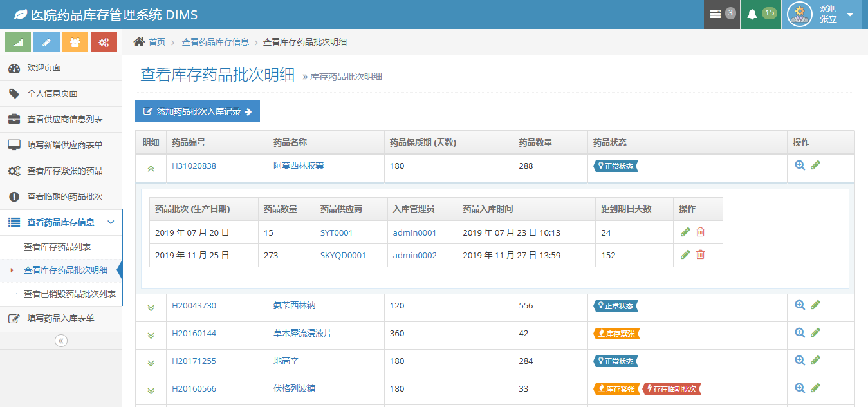Screen dimensions: 868x407
Task: Go to 首页 breadcrumb link
Action: pyautogui.click(x=157, y=42)
